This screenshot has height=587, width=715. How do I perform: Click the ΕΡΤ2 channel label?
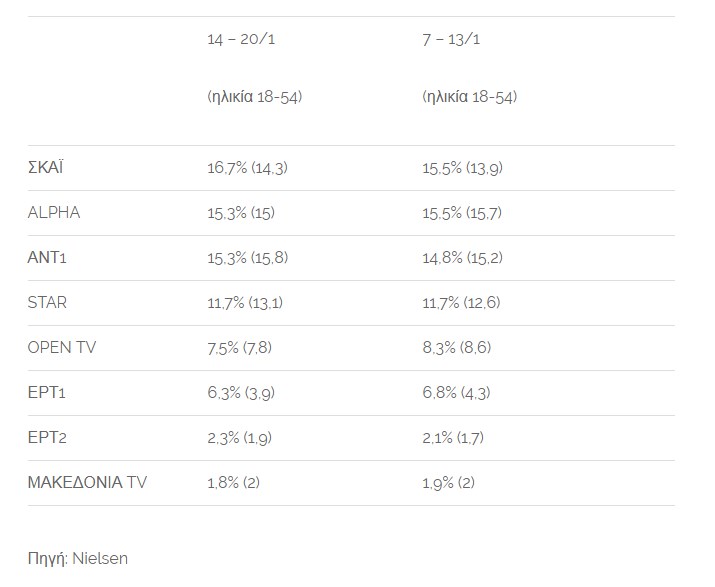point(47,437)
